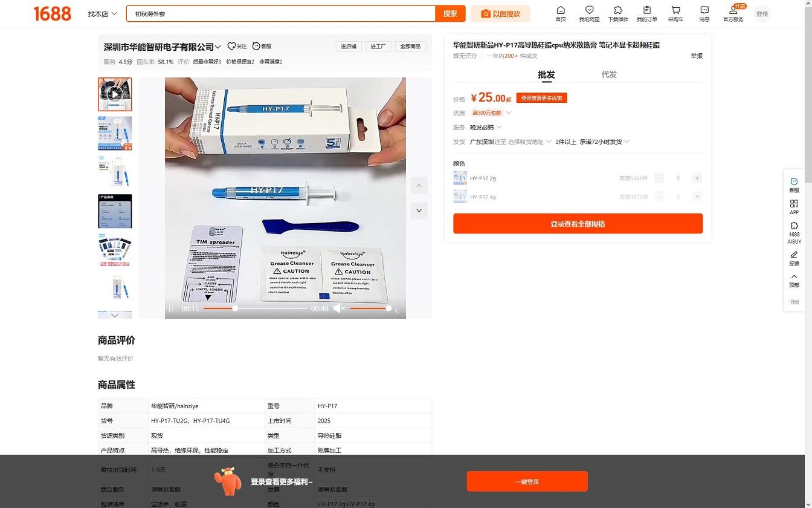Increase quantity for HY-P17 2g
This screenshot has width=812, height=508.
click(x=697, y=178)
